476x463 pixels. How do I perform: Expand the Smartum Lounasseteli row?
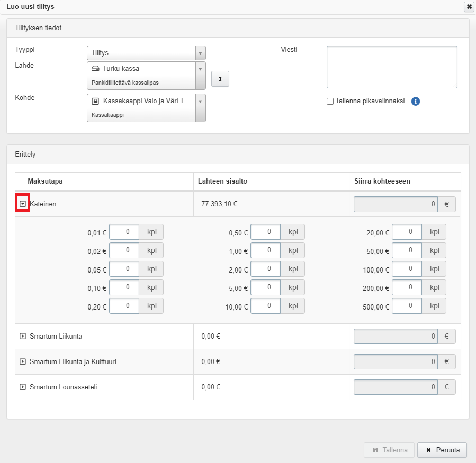pos(23,387)
